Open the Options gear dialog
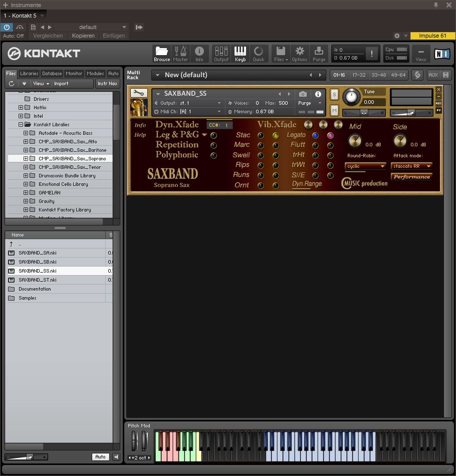Image resolution: width=456 pixels, height=476 pixels. (x=300, y=54)
